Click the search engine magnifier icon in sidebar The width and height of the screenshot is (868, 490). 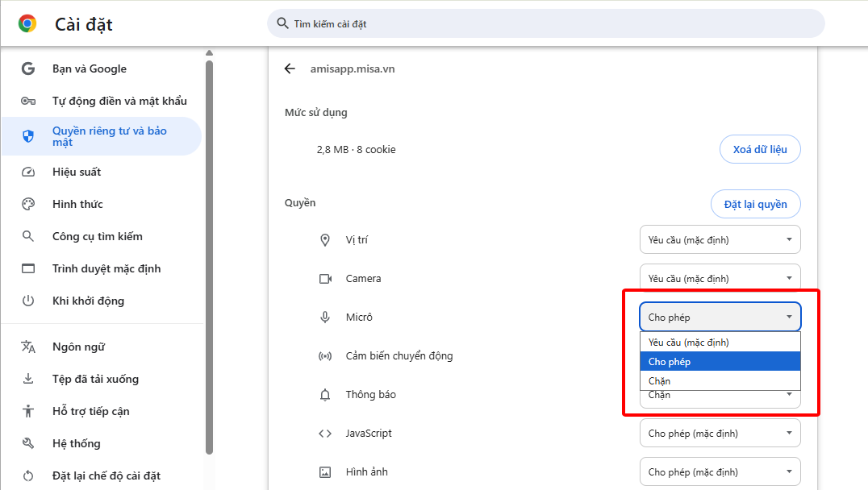[x=27, y=236]
